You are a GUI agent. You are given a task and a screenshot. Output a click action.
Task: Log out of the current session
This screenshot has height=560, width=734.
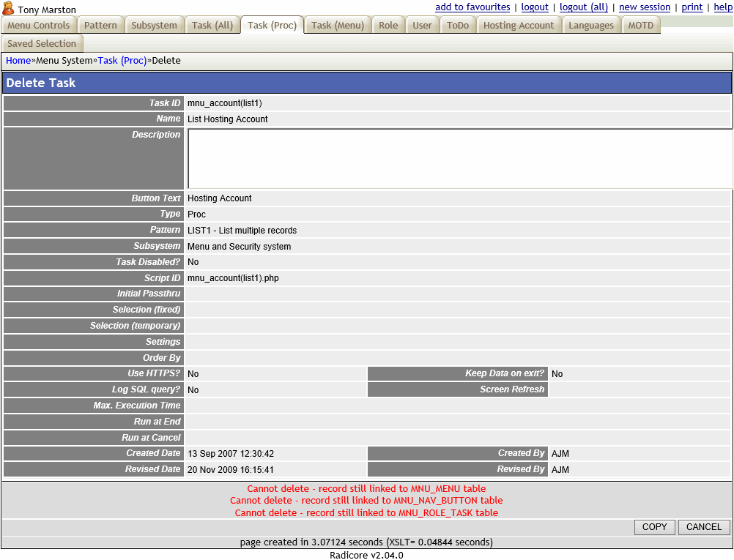pyautogui.click(x=535, y=7)
